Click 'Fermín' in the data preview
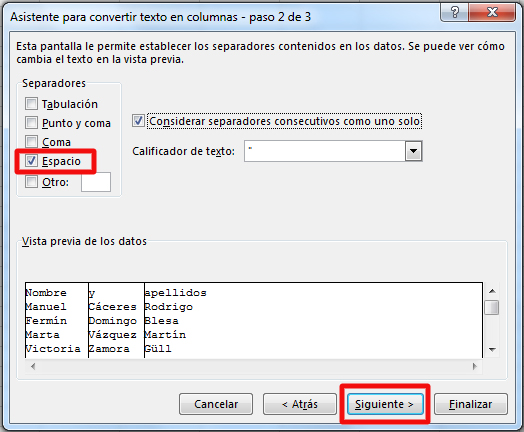 point(46,321)
